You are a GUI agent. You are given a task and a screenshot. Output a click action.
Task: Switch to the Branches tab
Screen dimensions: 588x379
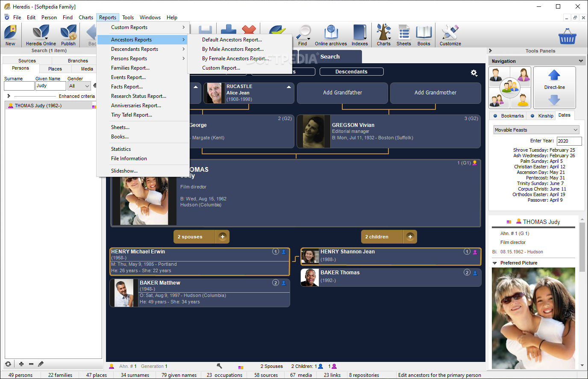pos(78,61)
